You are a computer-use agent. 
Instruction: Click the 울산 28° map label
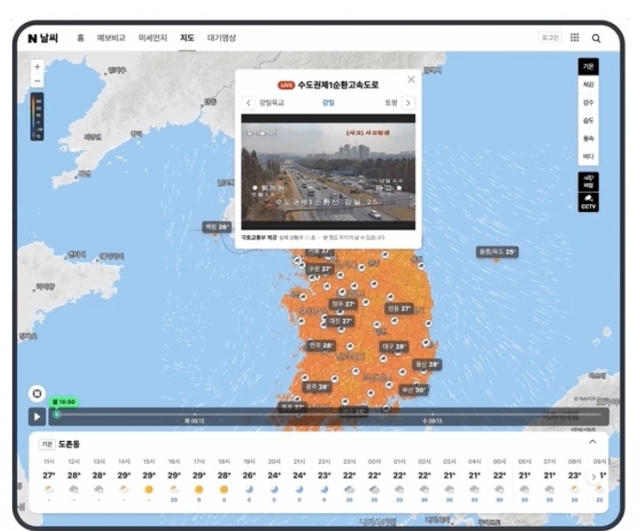427,364
